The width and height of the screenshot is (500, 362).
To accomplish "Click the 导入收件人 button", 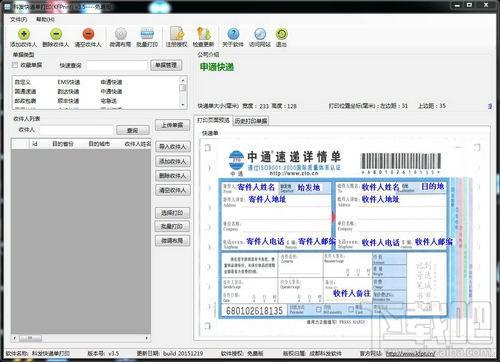I will [x=173, y=147].
